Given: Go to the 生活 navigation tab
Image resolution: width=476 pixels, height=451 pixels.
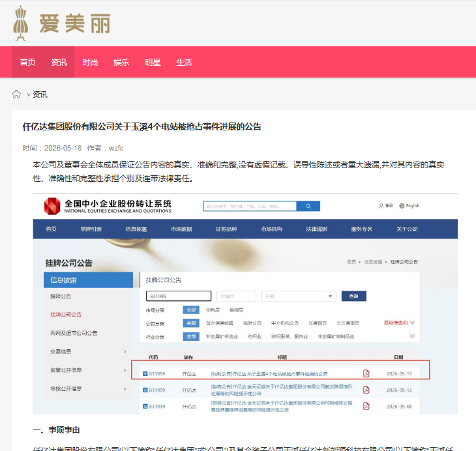Looking at the screenshot, I should coord(184,62).
